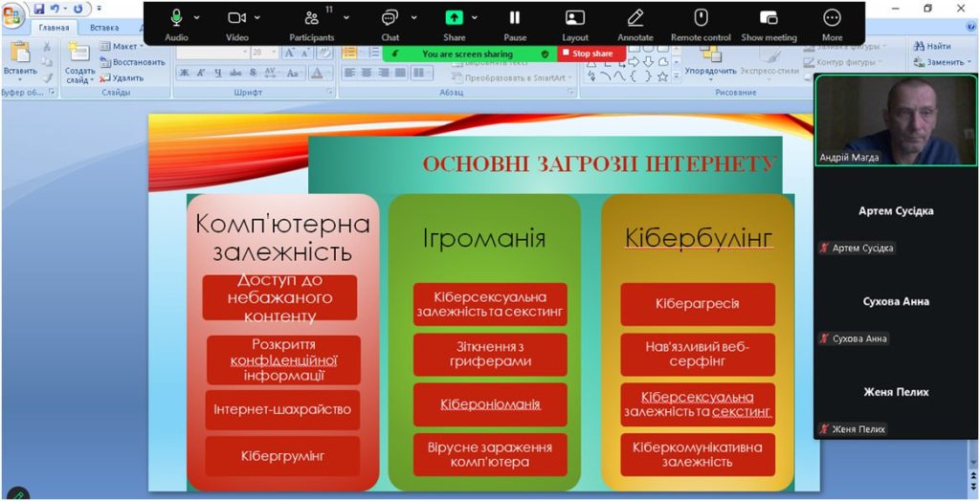Screen dimensions: 980x501
Task: Select the Главная ribbon tab
Action: click(x=54, y=28)
